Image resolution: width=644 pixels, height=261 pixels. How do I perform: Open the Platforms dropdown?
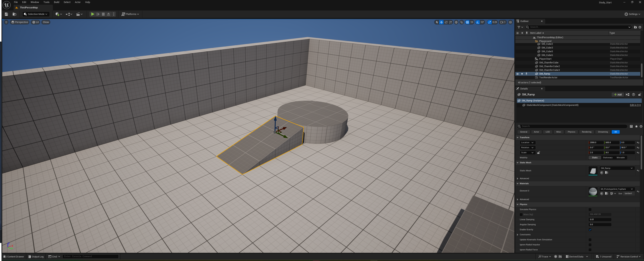tap(130, 14)
